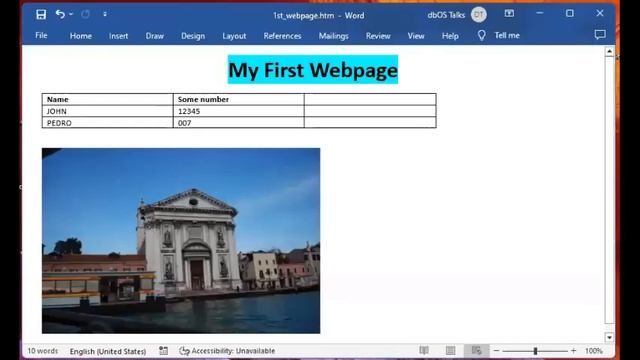This screenshot has width=640, height=360.
Task: Click the dbOS Talks account avatar
Action: pyautogui.click(x=478, y=15)
